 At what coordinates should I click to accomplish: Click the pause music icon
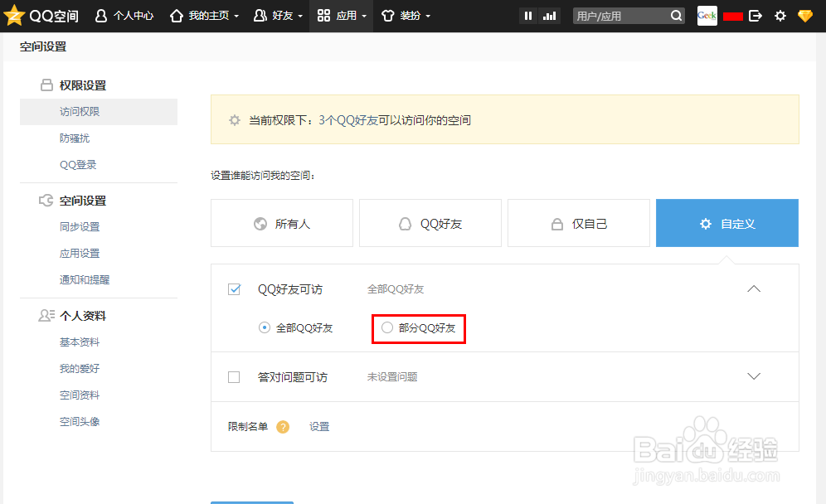[x=527, y=16]
